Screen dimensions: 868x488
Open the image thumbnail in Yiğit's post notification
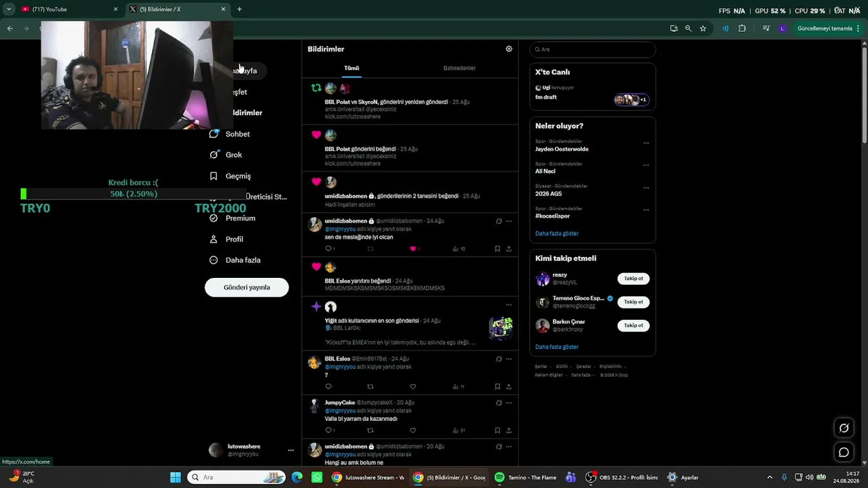tap(500, 328)
